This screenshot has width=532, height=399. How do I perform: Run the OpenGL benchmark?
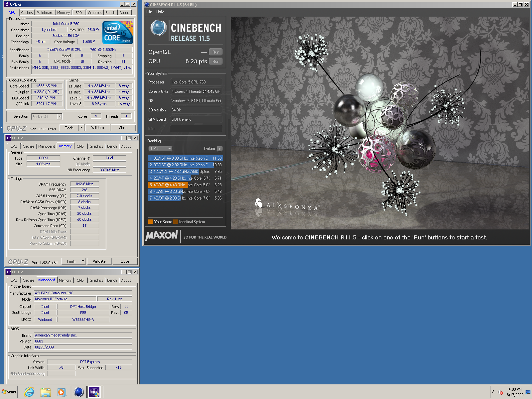pos(216,52)
